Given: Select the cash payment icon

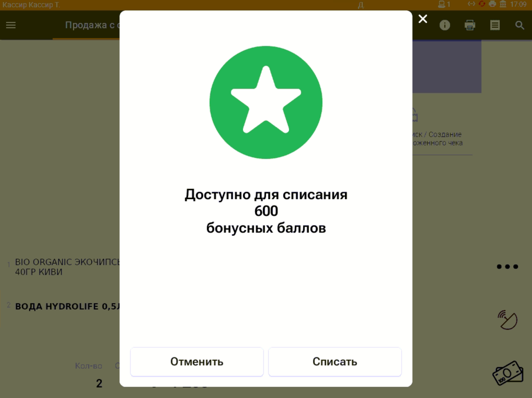Looking at the screenshot, I should [x=508, y=373].
